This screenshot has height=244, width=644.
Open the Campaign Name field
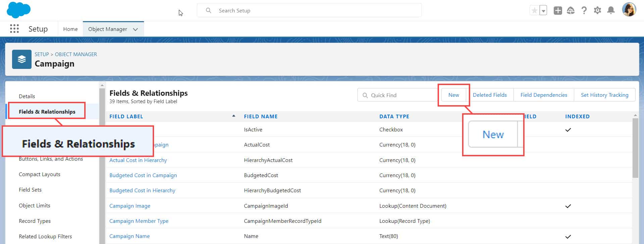coord(130,236)
